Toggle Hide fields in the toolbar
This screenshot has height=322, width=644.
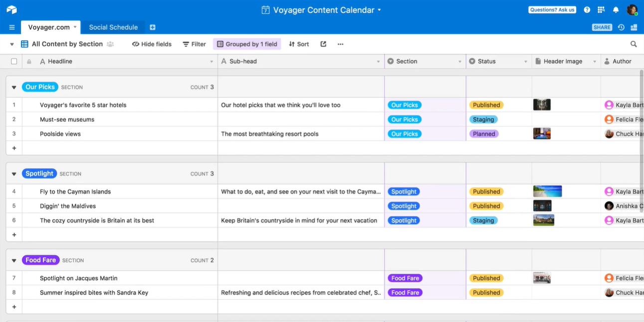151,44
